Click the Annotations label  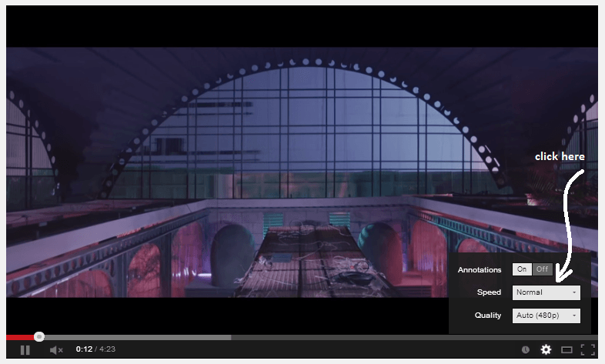(480, 270)
